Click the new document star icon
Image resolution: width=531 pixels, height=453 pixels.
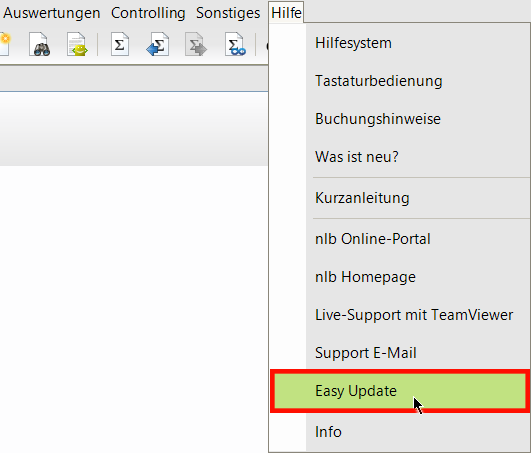tap(4, 44)
